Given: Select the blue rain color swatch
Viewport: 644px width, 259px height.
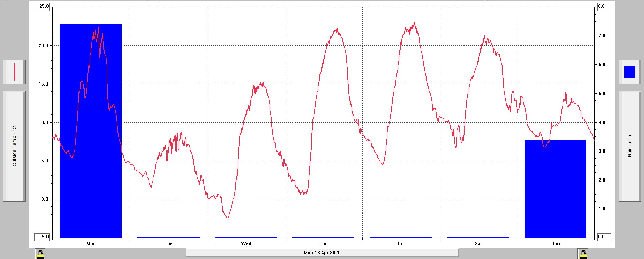Looking at the screenshot, I should coord(630,72).
